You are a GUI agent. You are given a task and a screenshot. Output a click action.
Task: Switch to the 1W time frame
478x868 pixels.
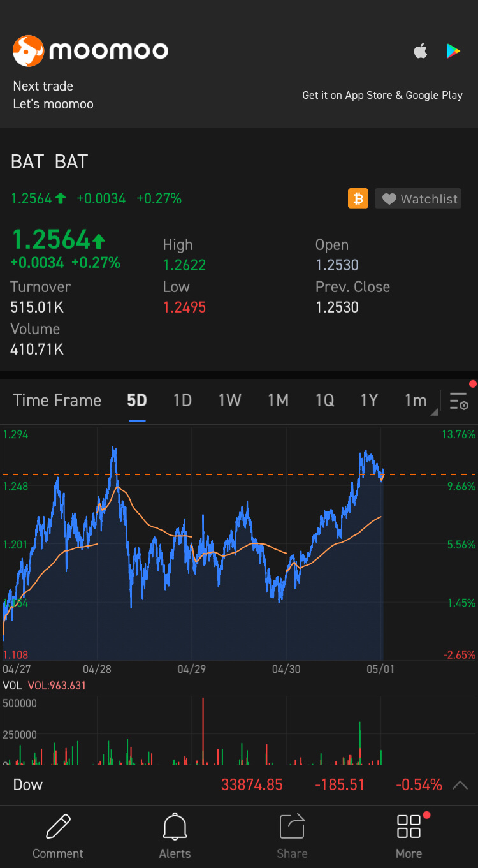pyautogui.click(x=230, y=401)
